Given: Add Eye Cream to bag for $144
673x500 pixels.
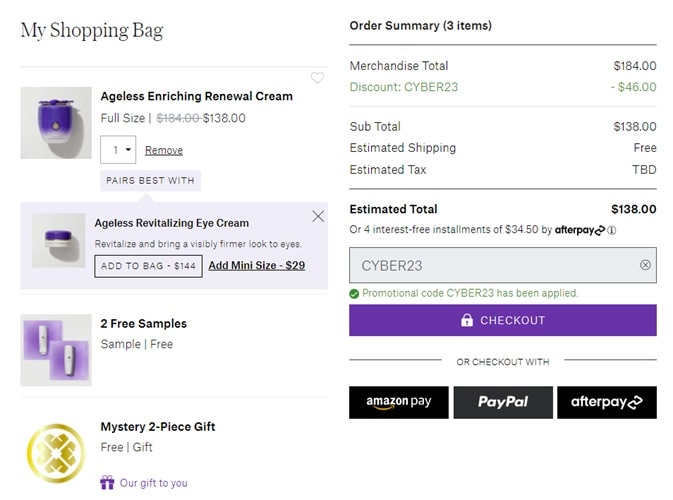Looking at the screenshot, I should pos(148,265).
